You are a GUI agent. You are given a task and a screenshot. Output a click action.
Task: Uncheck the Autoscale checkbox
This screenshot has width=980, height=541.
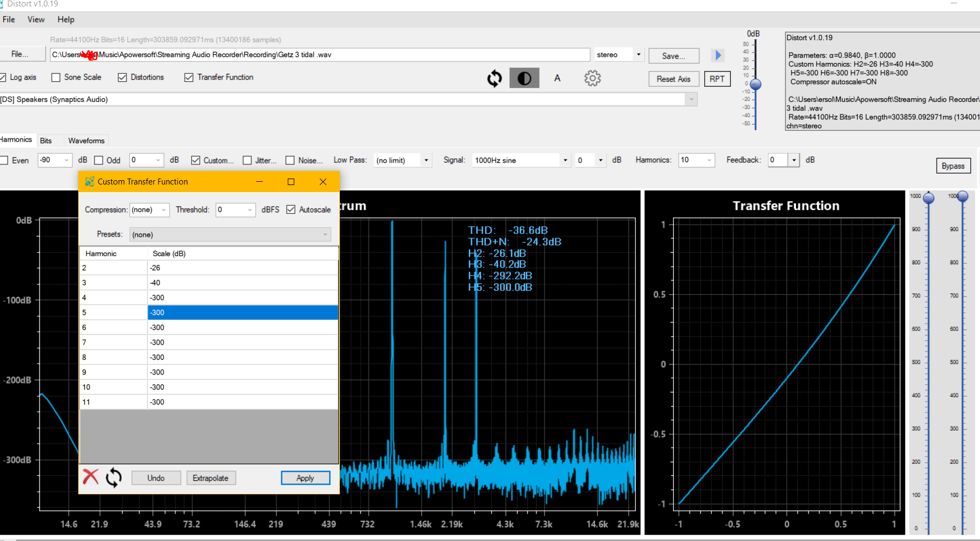coord(291,209)
